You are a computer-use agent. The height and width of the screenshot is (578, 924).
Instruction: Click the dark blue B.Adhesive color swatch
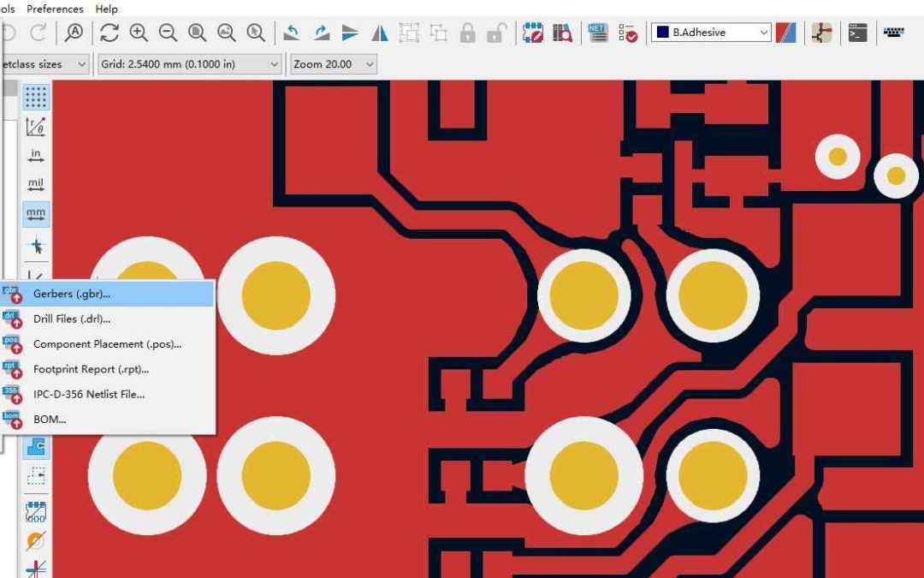point(663,32)
